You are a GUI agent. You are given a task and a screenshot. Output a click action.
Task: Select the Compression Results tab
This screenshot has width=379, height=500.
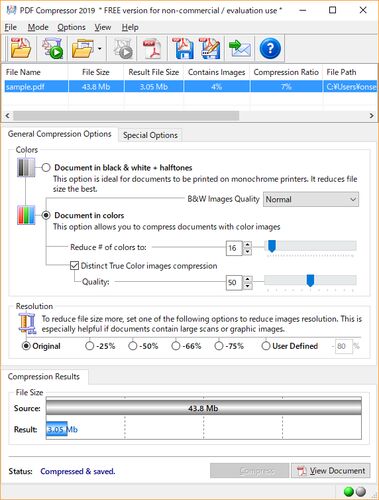(x=44, y=377)
